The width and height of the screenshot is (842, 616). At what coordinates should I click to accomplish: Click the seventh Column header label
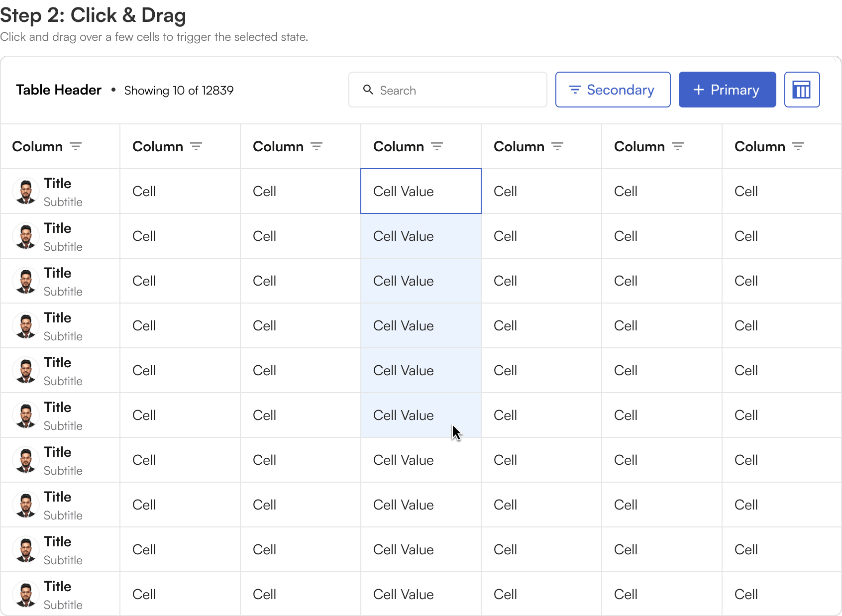pyautogui.click(x=760, y=147)
